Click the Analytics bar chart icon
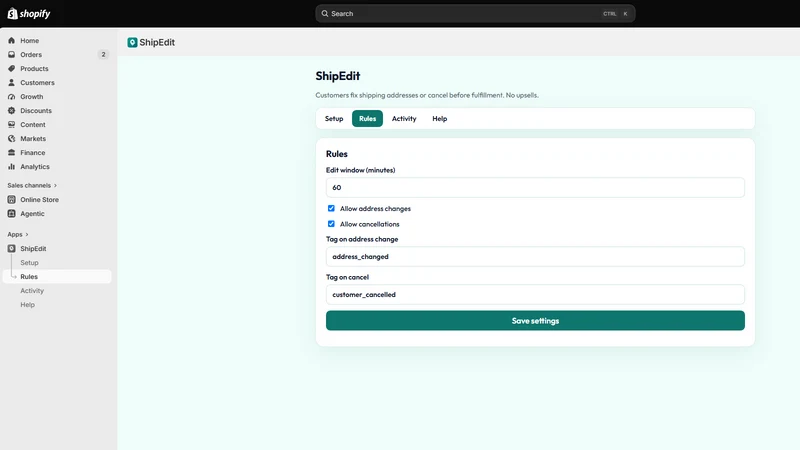The width and height of the screenshot is (800, 450). click(11, 167)
